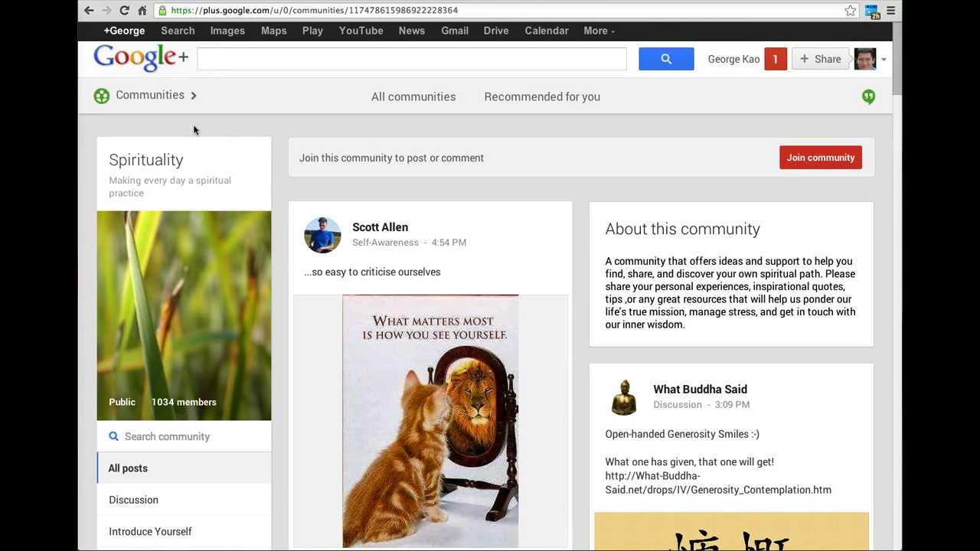The height and width of the screenshot is (551, 980).
Task: Open George Kao's profile name
Action: (x=733, y=59)
